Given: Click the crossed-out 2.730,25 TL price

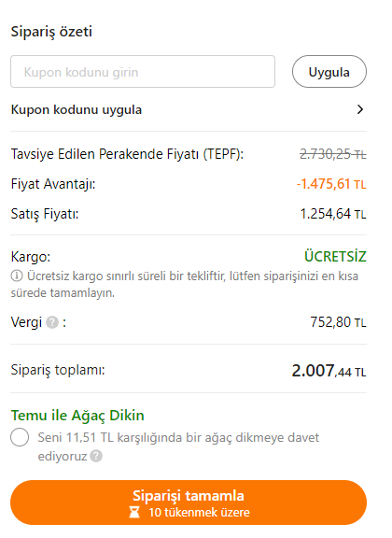Looking at the screenshot, I should tap(333, 154).
